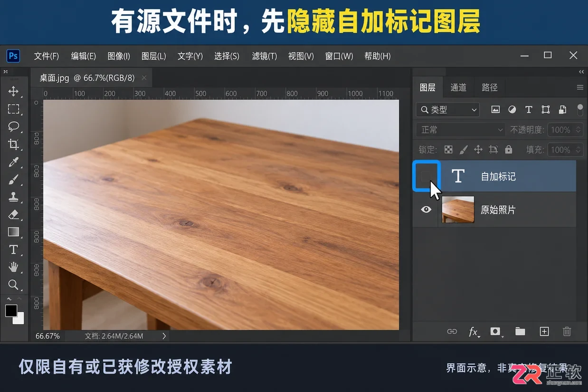This screenshot has height=392, width=588.
Task: Open the layers panel menu
Action: tap(580, 87)
